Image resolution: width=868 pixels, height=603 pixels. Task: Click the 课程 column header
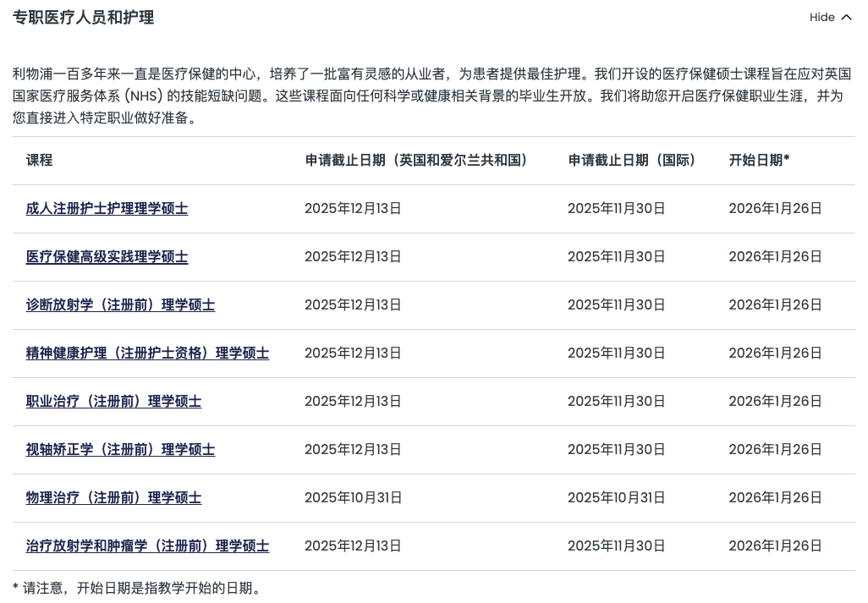pos(39,161)
